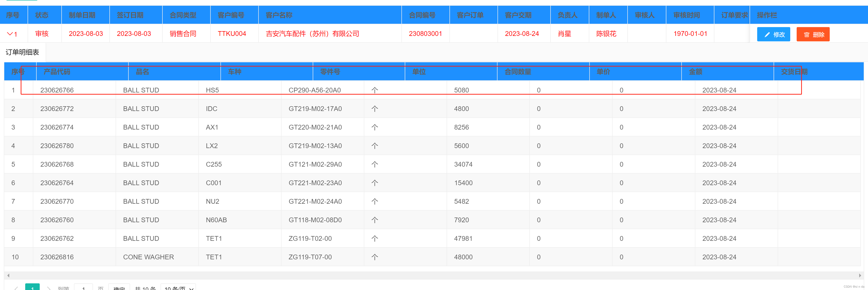Click the go-to-page number input field
This screenshot has width=868, height=290.
(83, 288)
